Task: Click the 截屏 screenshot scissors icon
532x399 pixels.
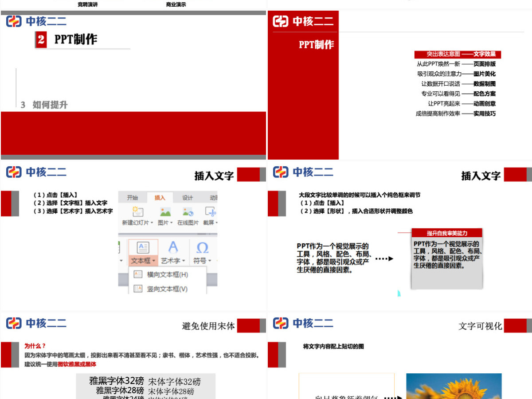Action: 211,212
